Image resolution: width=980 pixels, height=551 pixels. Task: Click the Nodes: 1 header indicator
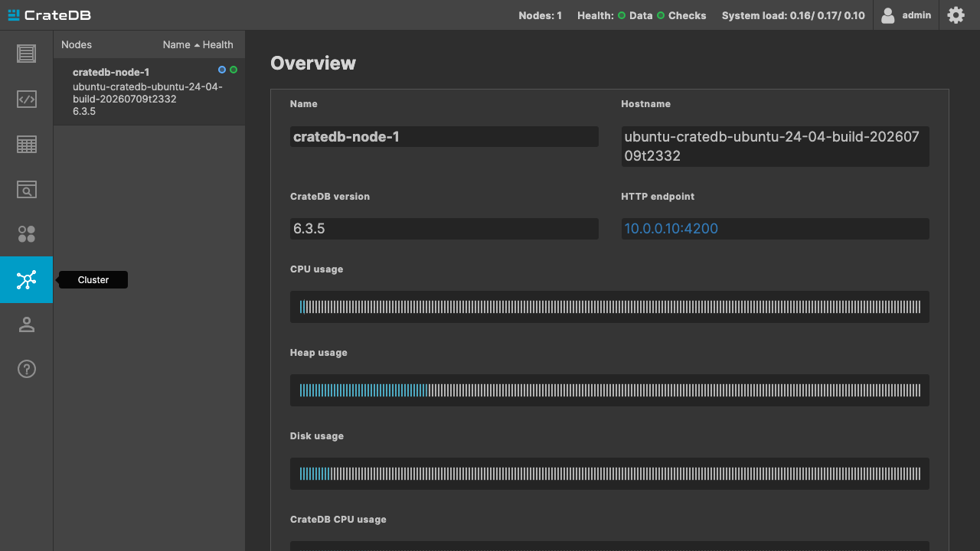click(540, 15)
